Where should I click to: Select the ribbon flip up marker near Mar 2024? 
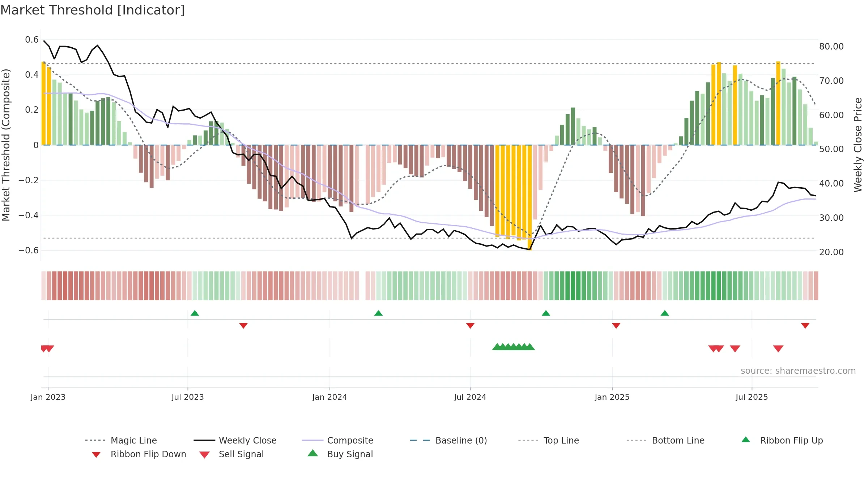(378, 313)
